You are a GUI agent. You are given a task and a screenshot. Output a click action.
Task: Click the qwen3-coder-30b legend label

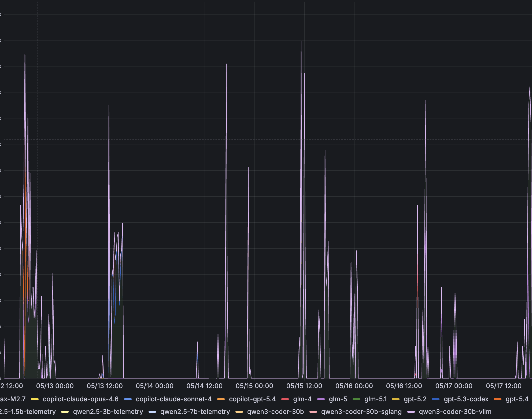275,412
